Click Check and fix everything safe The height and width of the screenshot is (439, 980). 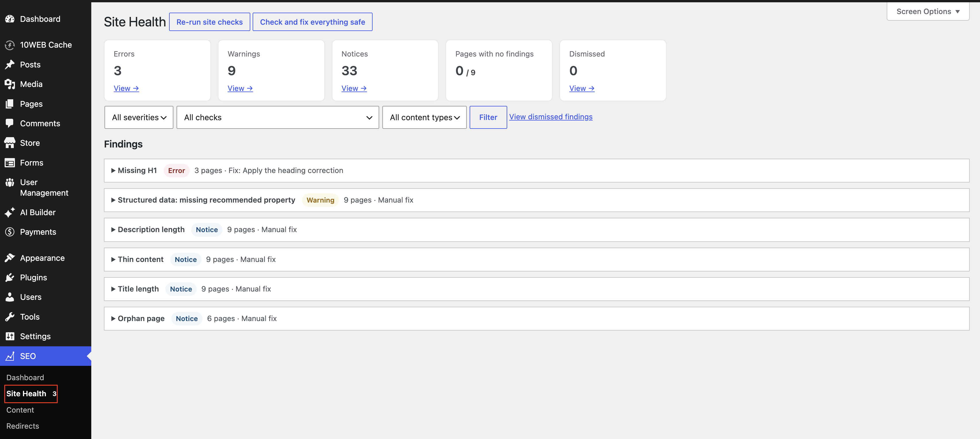pos(312,22)
